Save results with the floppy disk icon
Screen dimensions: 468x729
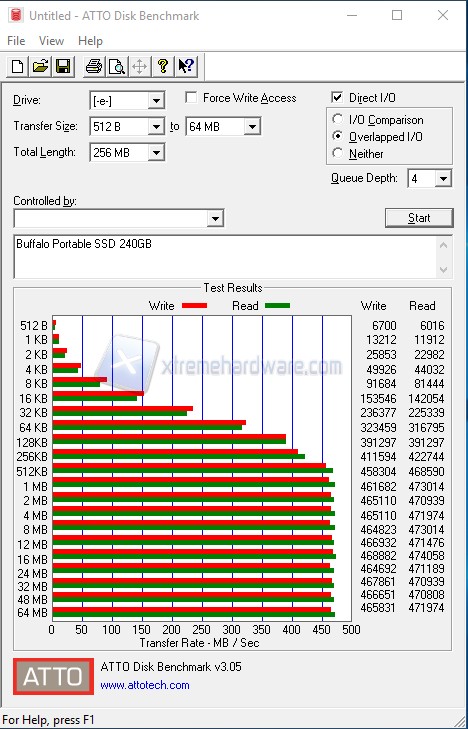click(63, 66)
